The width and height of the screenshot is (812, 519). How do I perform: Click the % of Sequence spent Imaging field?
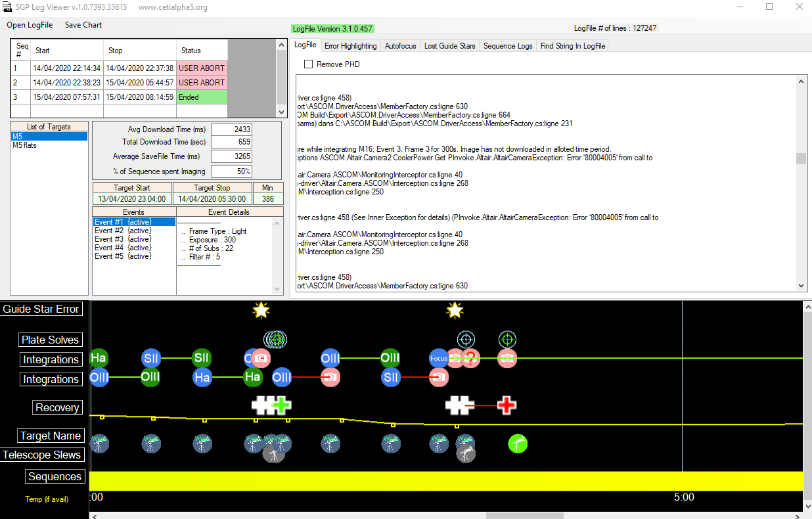[231, 171]
